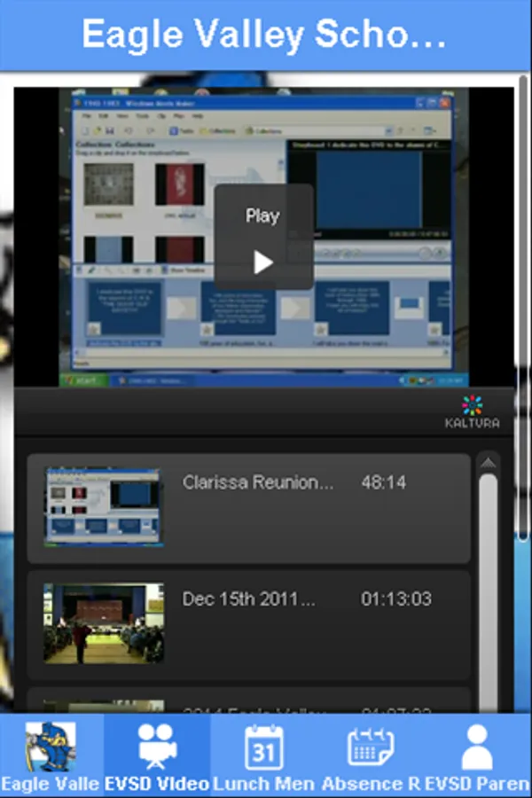The width and height of the screenshot is (532, 798).
Task: Open the Eagle Valley mascot tab
Action: click(51, 755)
